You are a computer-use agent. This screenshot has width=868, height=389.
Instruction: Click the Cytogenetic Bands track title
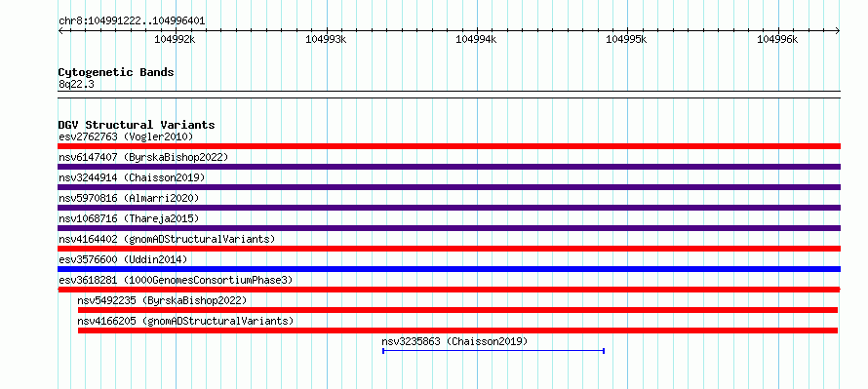coord(116,72)
